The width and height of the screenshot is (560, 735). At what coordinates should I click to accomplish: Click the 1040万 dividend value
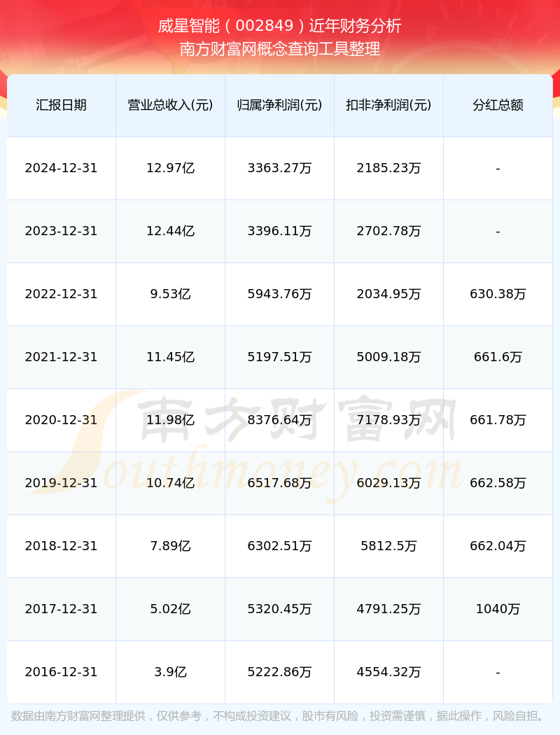(x=498, y=609)
